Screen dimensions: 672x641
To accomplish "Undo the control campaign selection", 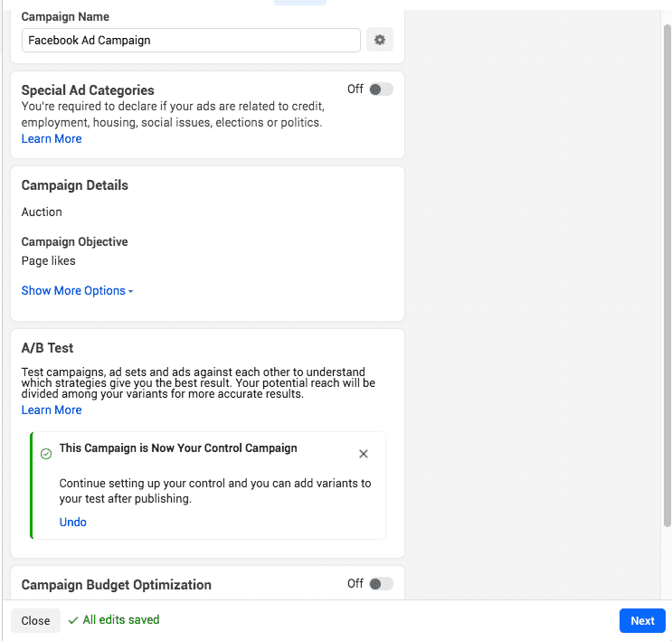I will (73, 523).
